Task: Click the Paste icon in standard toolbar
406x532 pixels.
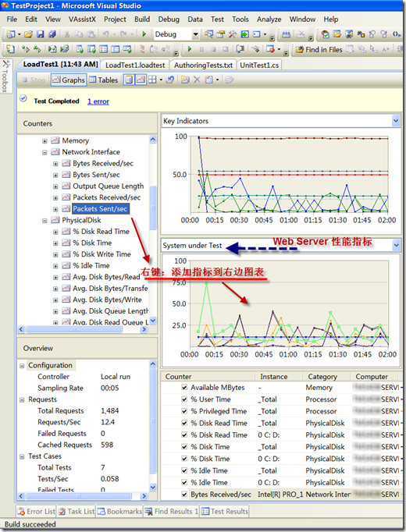Action: coord(91,34)
